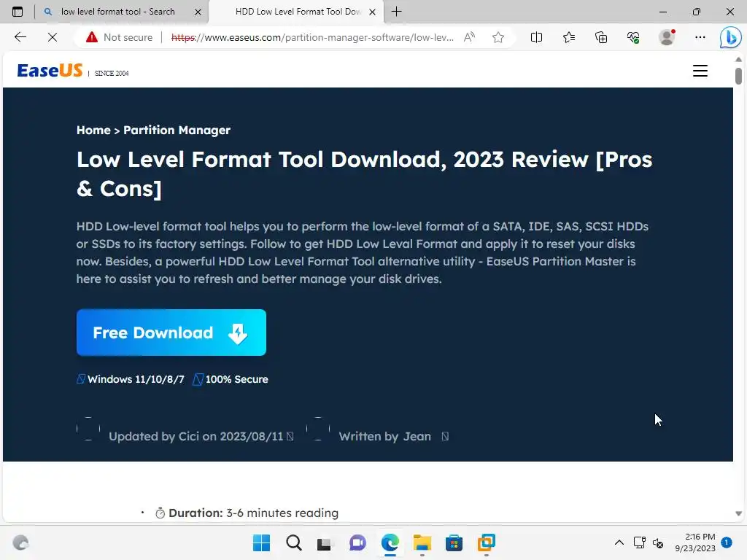This screenshot has width=747, height=560.
Task: Select the HDD Low Level Format Tool tab
Action: (298, 12)
